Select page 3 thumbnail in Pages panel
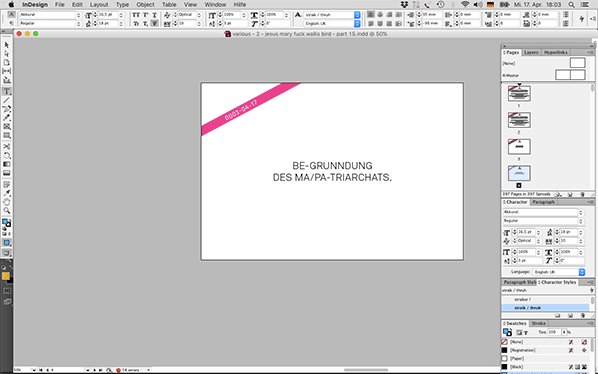 (x=519, y=147)
